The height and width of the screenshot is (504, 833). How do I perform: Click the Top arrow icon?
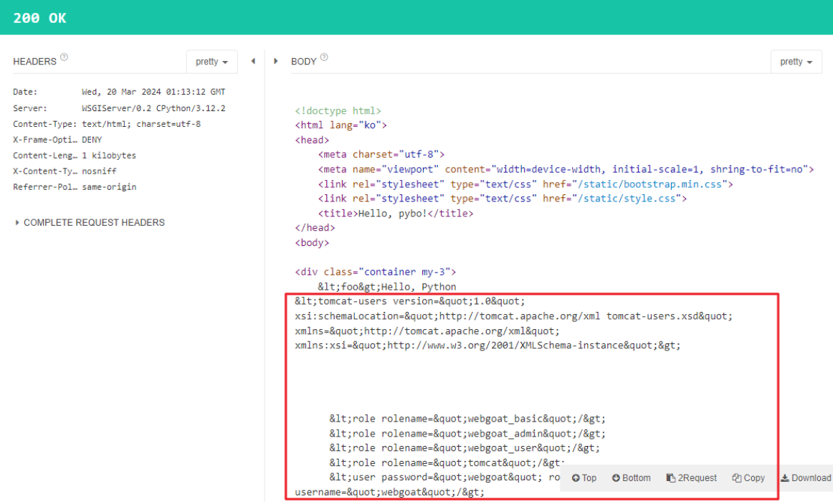click(576, 478)
